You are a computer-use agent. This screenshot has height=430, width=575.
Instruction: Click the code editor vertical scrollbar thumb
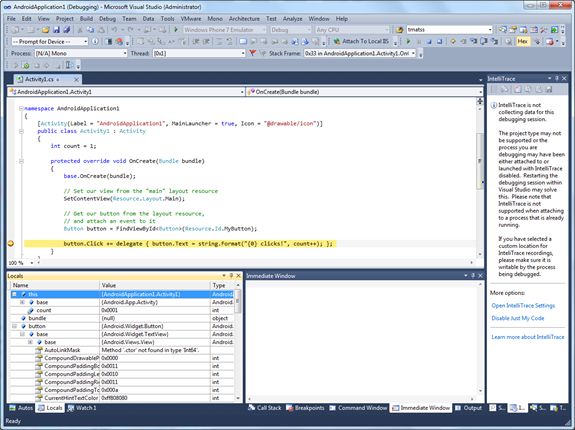click(479, 161)
